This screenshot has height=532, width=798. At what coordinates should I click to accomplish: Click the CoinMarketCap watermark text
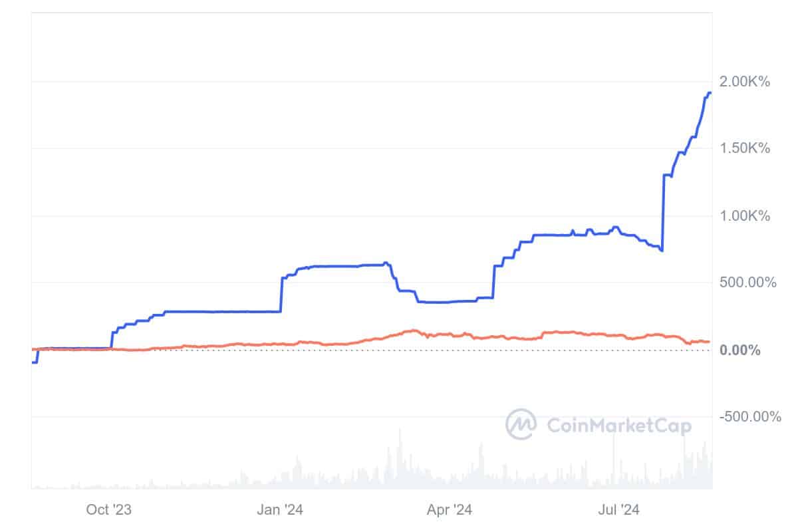619,426
